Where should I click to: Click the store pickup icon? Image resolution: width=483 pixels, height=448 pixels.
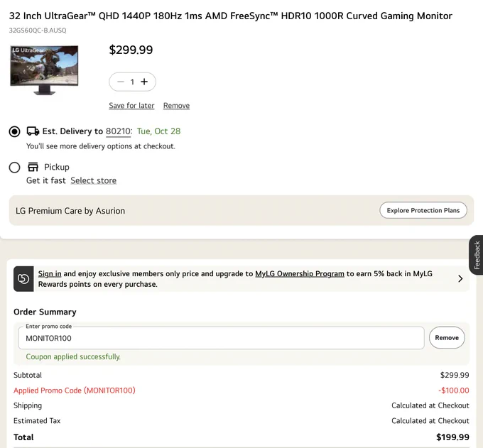click(x=33, y=167)
